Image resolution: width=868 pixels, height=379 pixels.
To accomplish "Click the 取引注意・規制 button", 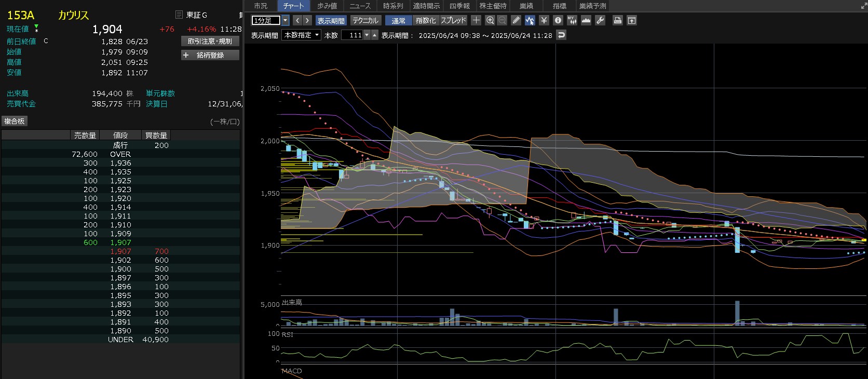I will pyautogui.click(x=210, y=41).
